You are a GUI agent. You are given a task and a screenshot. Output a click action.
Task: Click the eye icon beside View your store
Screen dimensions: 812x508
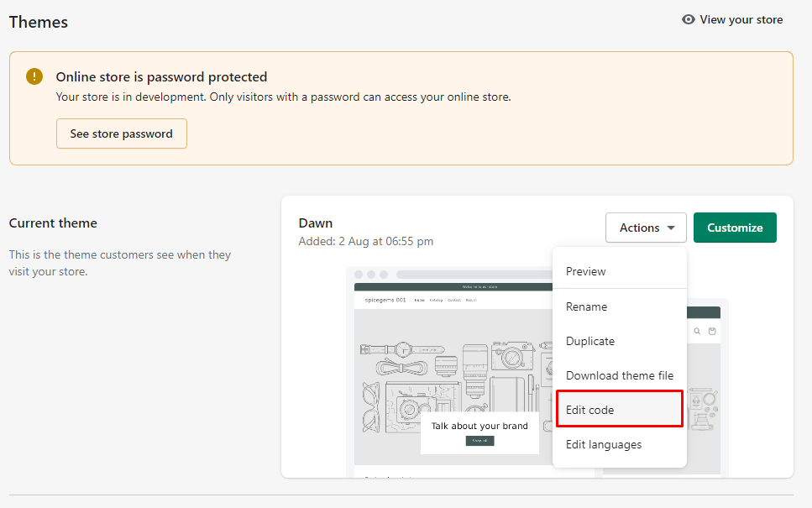pos(689,19)
